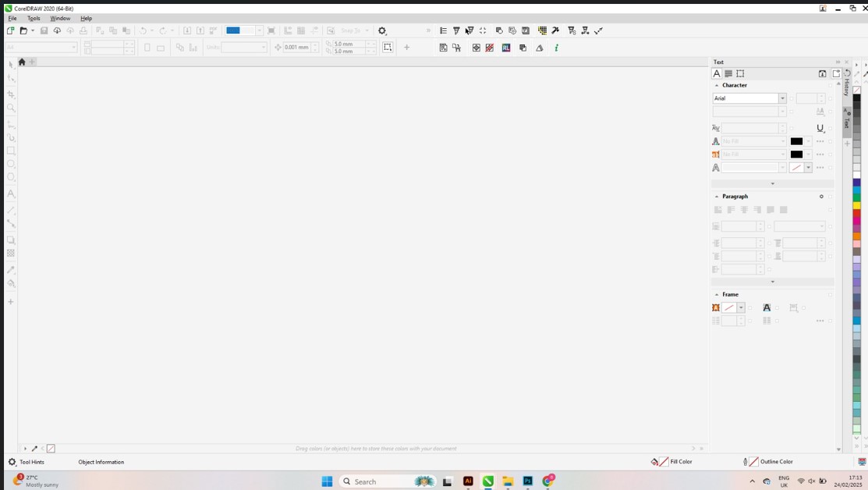868x490 pixels.
Task: Select the Zoom magnifier tool
Action: (10, 108)
